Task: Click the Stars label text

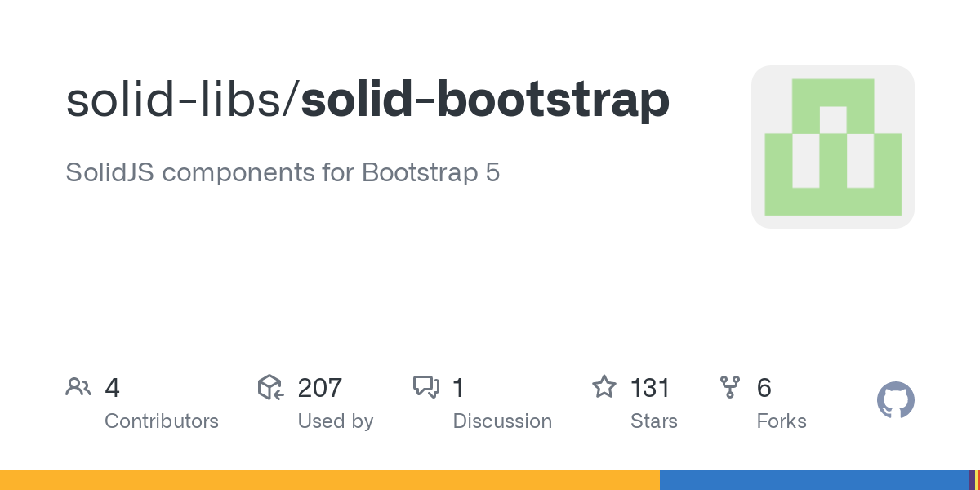Action: tap(654, 421)
